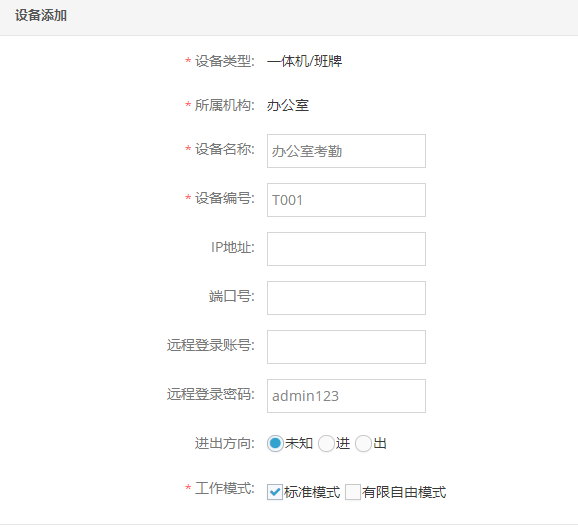Click the 设备名称 input field
The image size is (578, 531).
coord(346,151)
